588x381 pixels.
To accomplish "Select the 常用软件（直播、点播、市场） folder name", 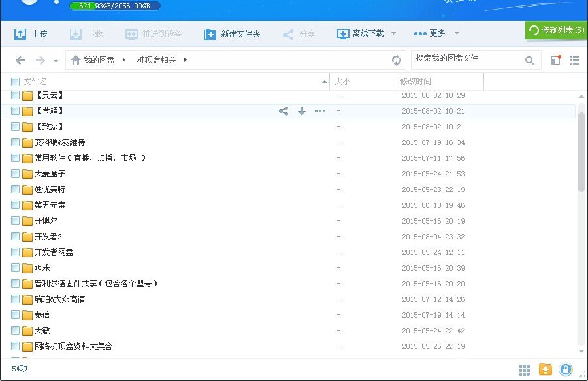I will [x=90, y=158].
